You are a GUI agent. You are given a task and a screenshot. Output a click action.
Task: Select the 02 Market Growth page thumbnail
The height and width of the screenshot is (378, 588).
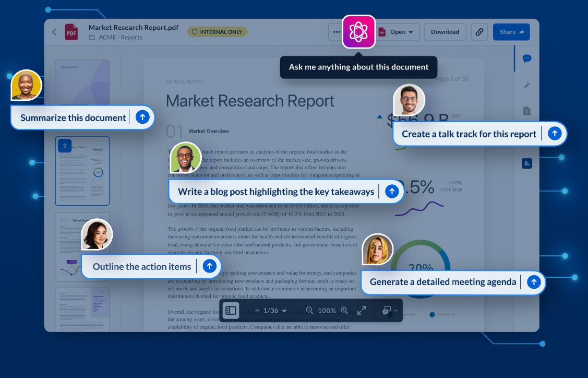tap(82, 247)
